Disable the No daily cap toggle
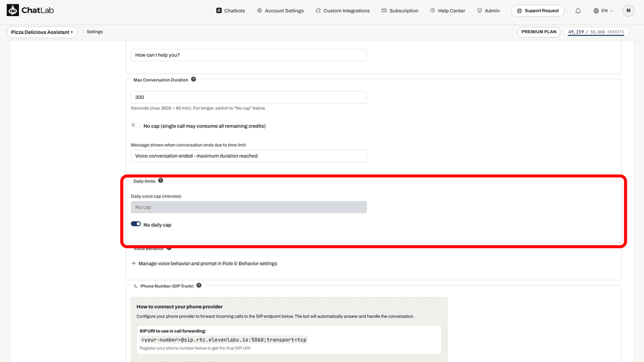 pyautogui.click(x=136, y=224)
